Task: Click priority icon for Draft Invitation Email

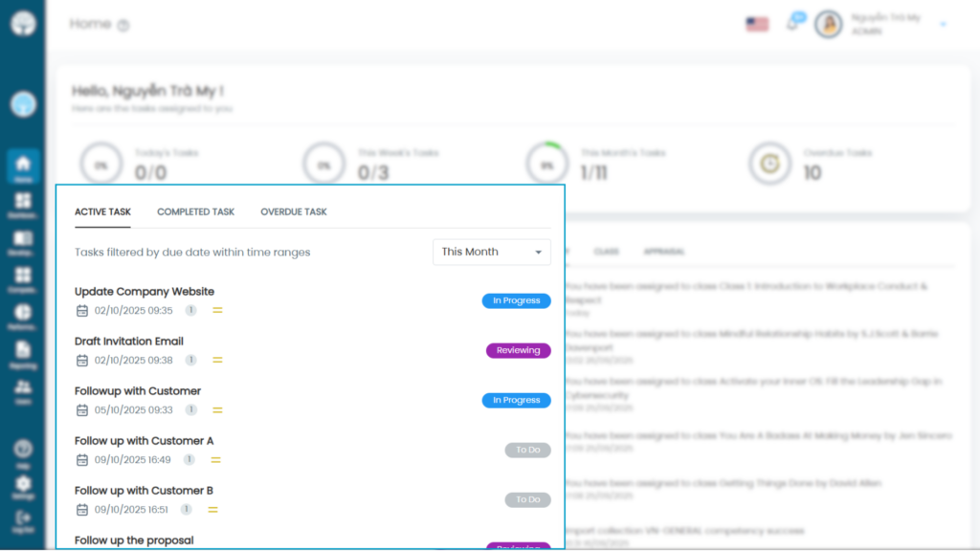Action: pyautogui.click(x=217, y=361)
